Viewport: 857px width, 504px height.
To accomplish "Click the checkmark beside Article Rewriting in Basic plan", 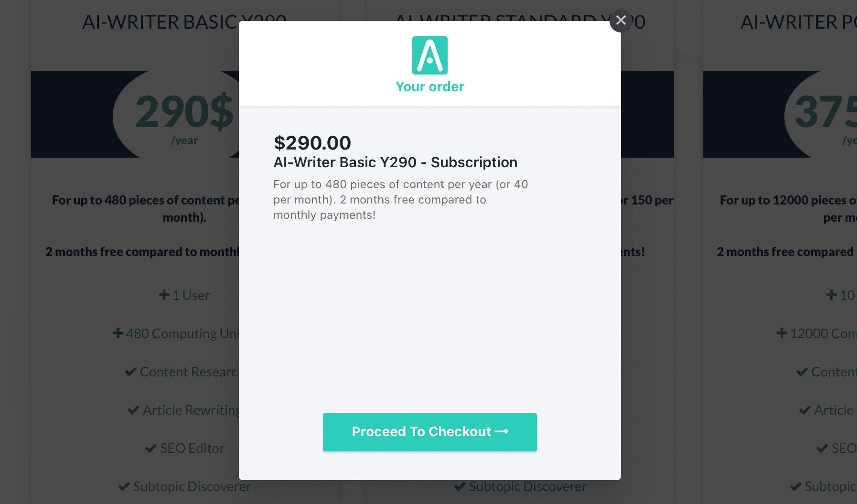I will click(x=134, y=410).
